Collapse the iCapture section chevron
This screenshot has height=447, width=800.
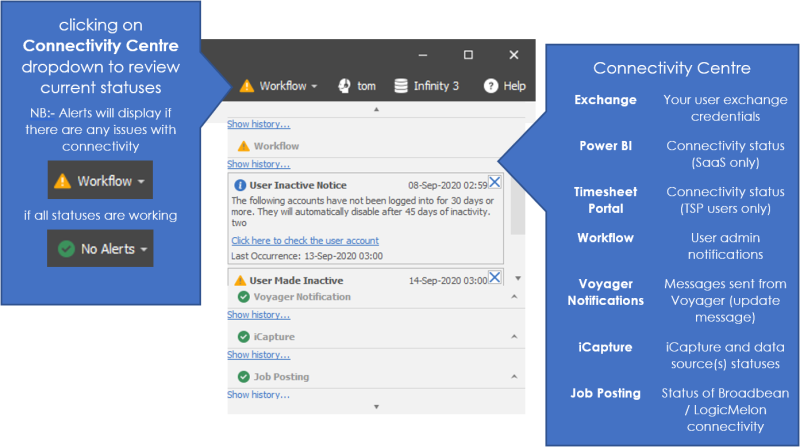[514, 337]
